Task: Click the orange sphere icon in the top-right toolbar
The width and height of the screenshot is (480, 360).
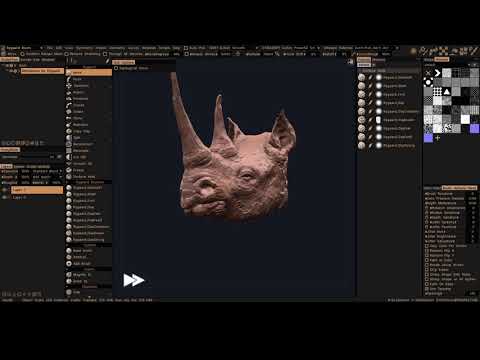Action: (414, 51)
